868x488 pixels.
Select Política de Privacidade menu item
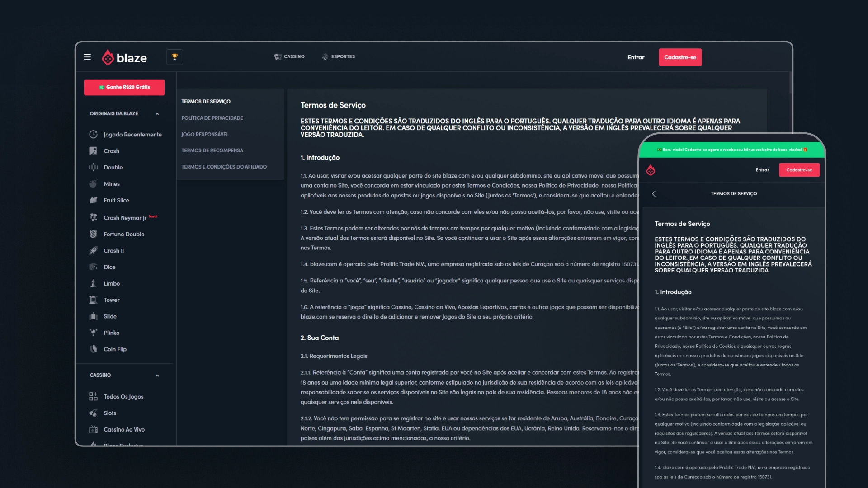coord(212,118)
